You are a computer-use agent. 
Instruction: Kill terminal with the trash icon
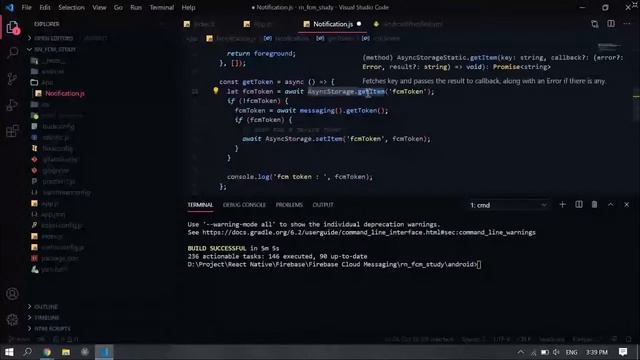click(x=594, y=204)
